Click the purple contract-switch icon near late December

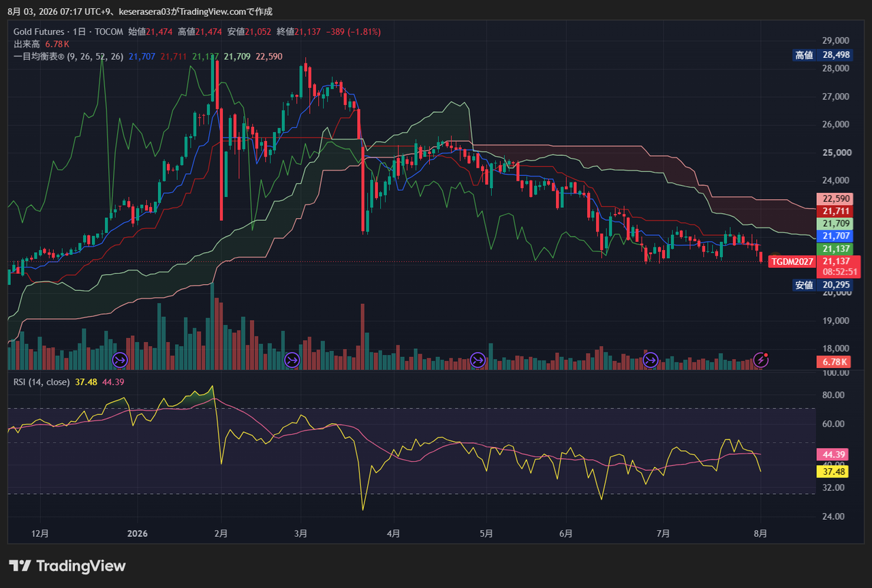tap(119, 359)
